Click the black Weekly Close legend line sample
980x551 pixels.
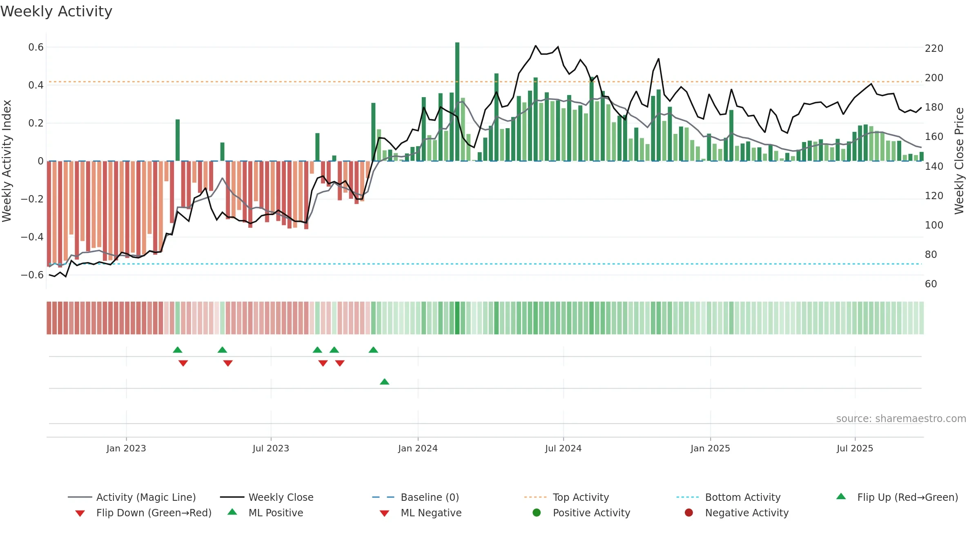pos(232,497)
